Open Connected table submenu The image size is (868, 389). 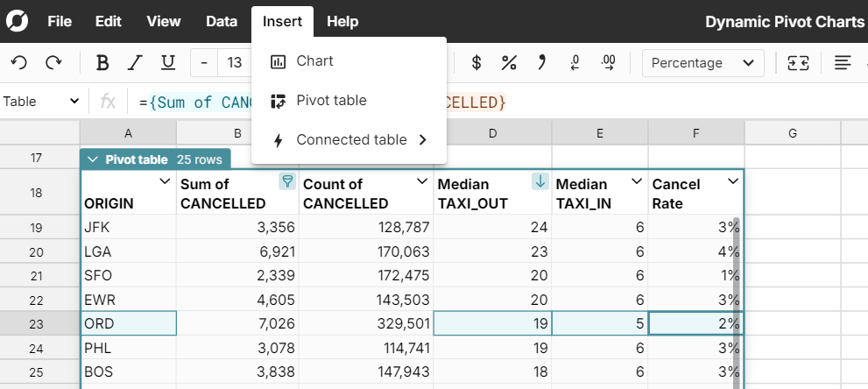pos(350,140)
